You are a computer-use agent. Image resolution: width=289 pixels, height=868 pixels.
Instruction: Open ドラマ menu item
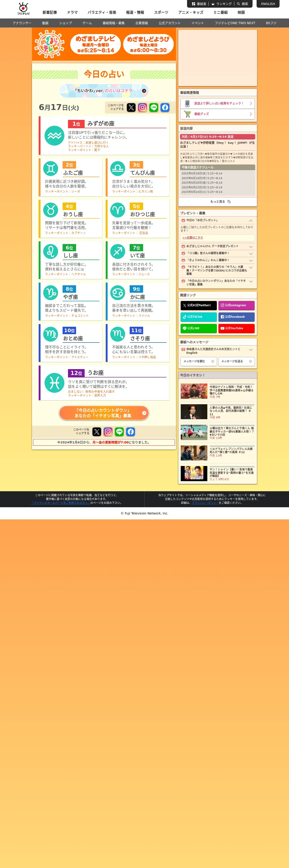(72, 12)
